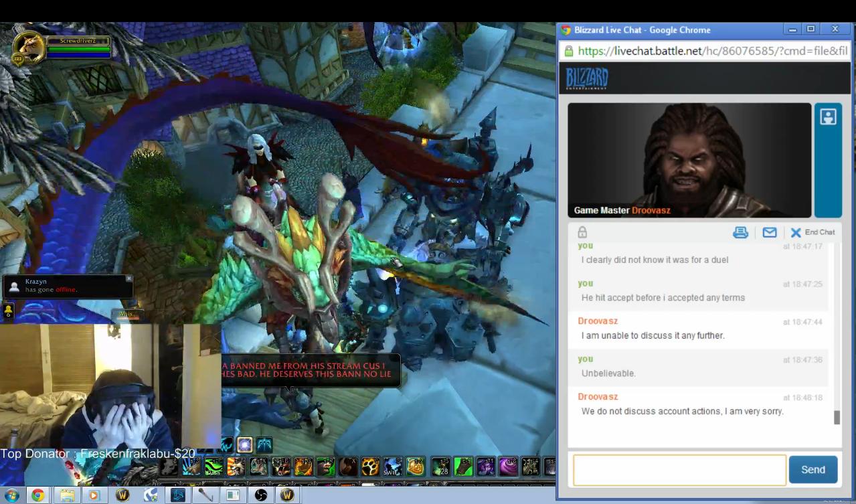Click the Game Master Droovasz portrait

(689, 160)
